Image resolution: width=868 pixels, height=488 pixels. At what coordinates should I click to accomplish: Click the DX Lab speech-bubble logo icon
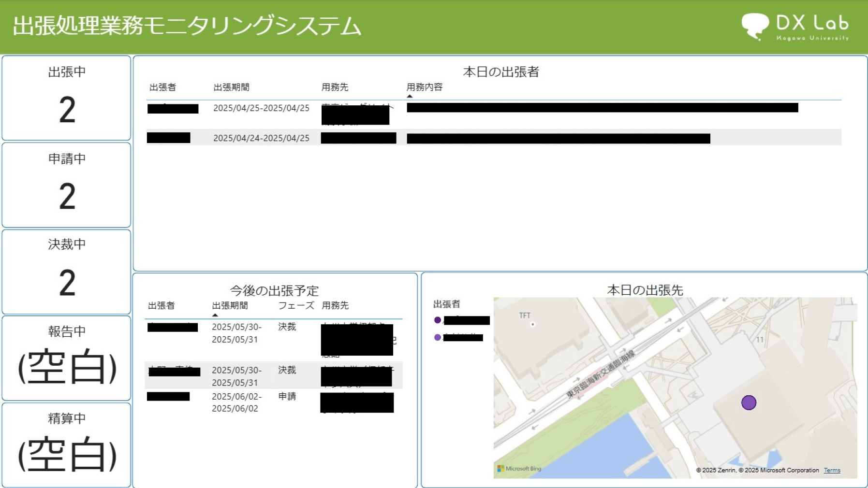755,27
